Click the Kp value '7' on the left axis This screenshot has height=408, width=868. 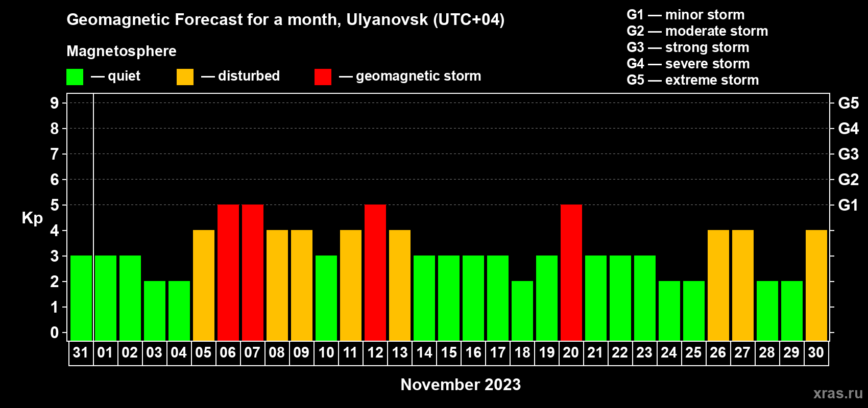55,154
